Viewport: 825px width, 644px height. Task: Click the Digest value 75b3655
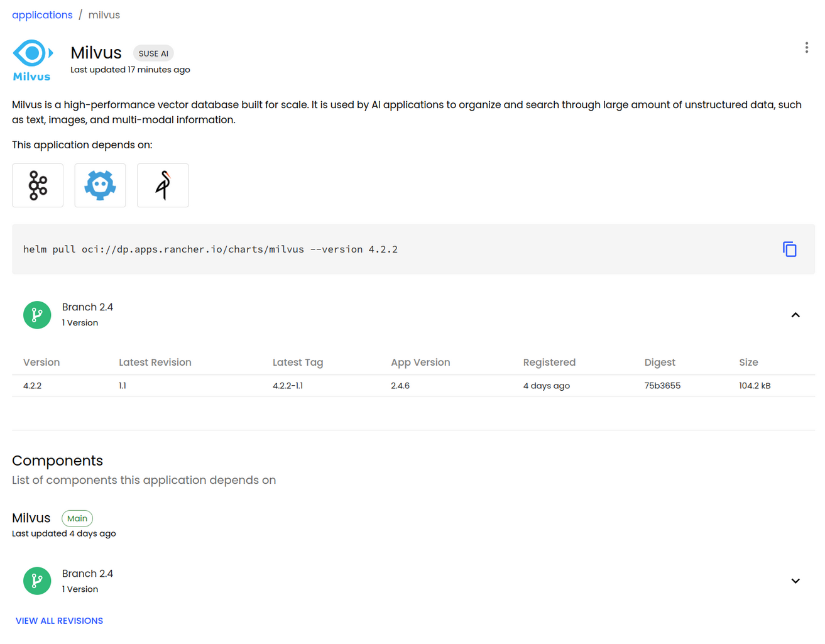(662, 386)
